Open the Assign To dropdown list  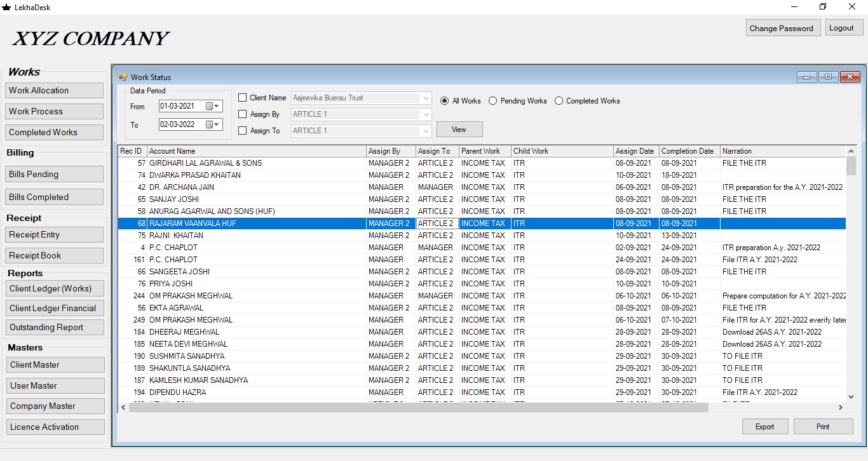coord(425,131)
